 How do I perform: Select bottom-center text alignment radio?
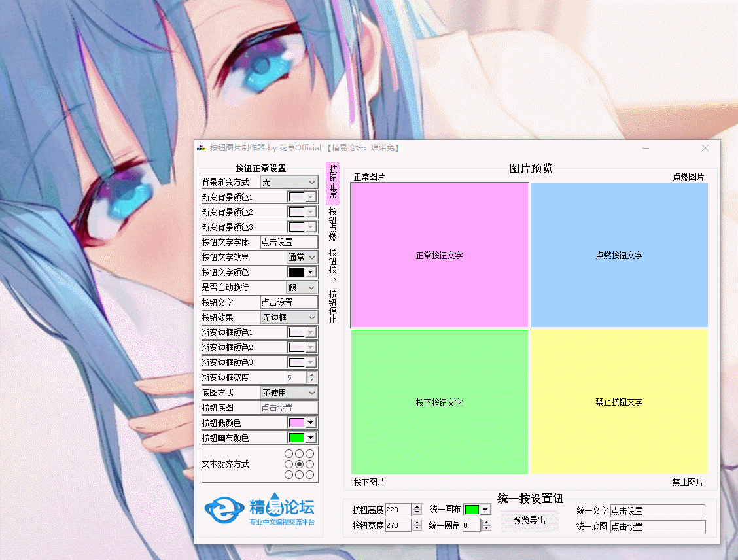(300, 475)
